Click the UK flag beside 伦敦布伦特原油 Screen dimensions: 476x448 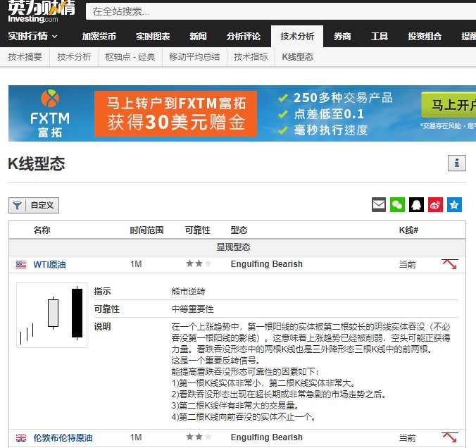tap(21, 437)
